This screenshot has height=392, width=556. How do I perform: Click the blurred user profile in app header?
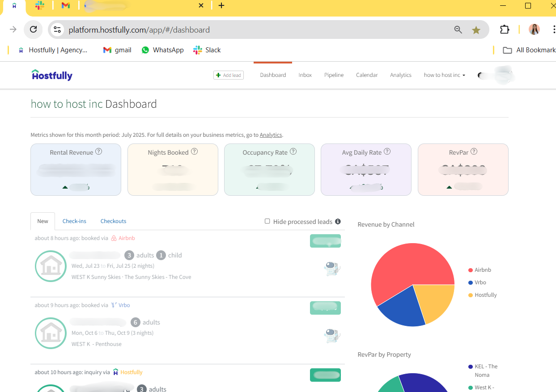pos(496,75)
